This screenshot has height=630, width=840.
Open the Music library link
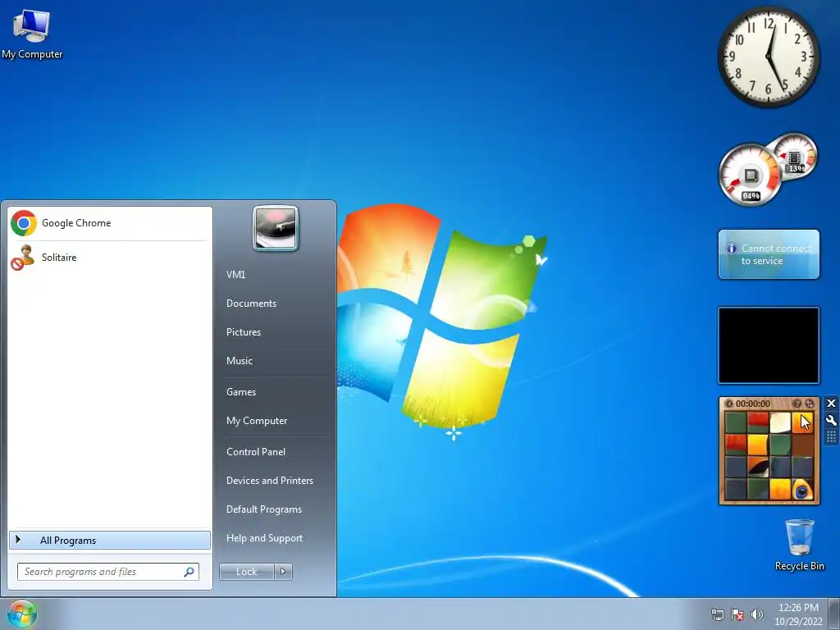click(x=239, y=361)
